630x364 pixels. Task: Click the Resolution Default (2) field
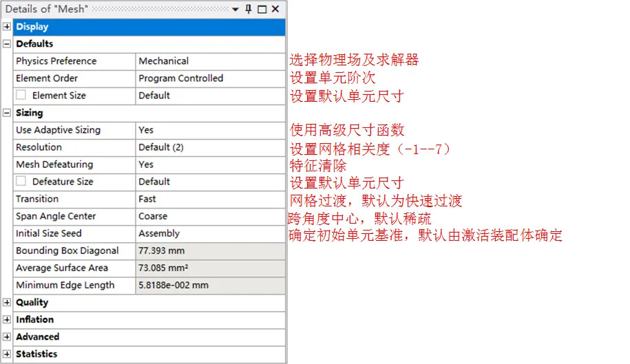coord(210,147)
